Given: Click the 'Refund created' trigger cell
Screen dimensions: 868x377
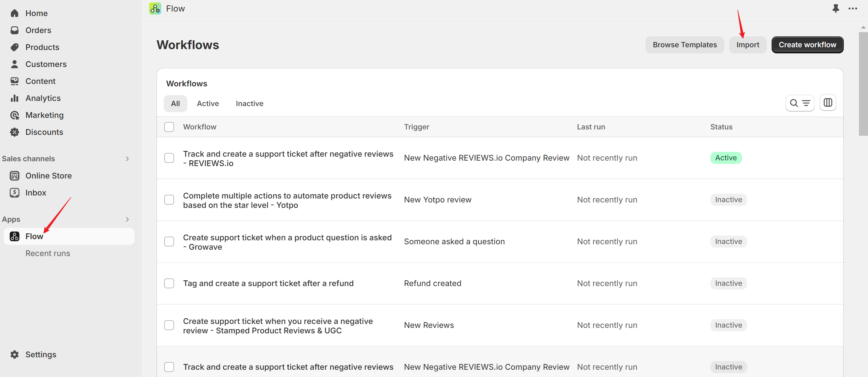Looking at the screenshot, I should (x=433, y=283).
